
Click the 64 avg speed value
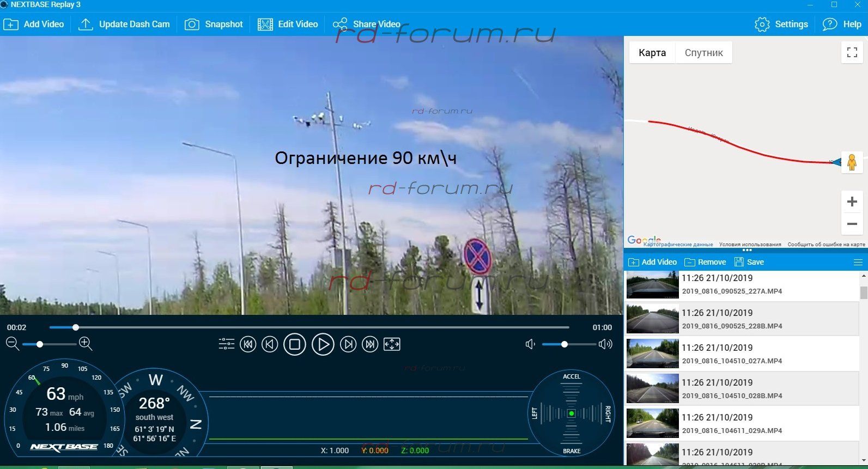pos(82,412)
